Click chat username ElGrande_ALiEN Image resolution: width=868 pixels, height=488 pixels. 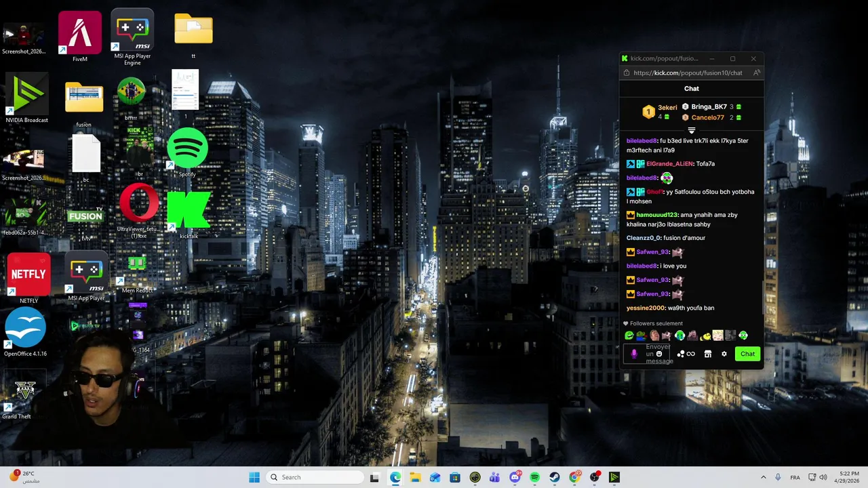669,164
